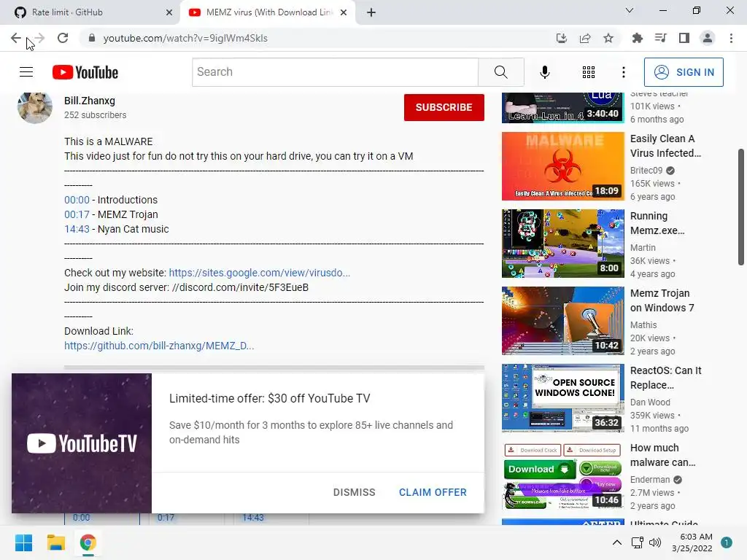Click the Chrome taskbar icon
The height and width of the screenshot is (560, 747).
[88, 542]
